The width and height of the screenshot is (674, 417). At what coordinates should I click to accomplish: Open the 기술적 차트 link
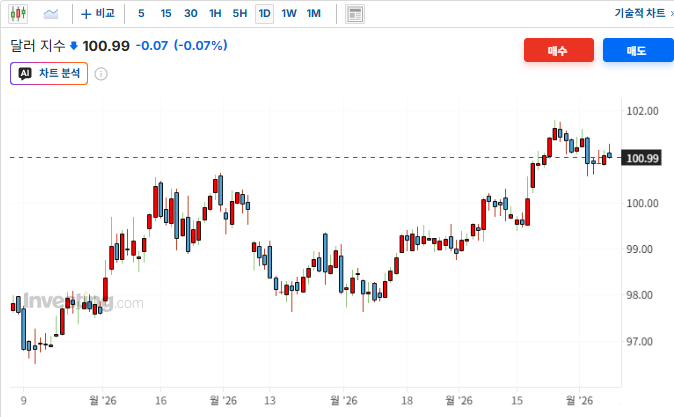pyautogui.click(x=640, y=13)
